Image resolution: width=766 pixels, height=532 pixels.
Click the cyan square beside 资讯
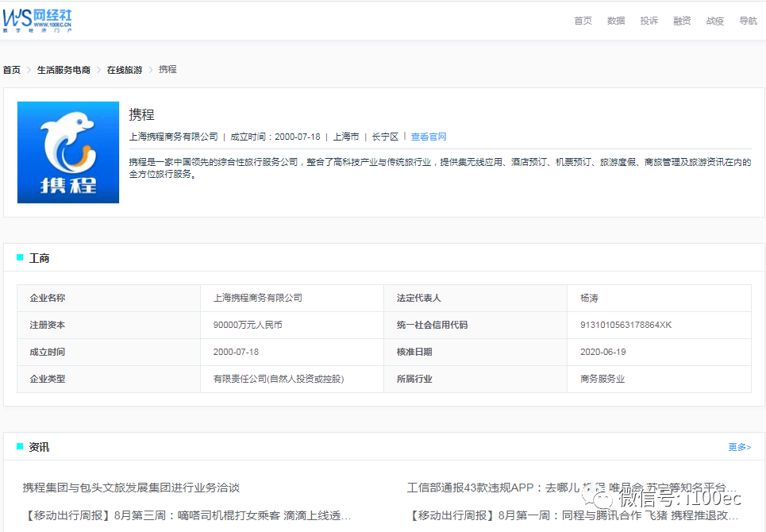20,446
